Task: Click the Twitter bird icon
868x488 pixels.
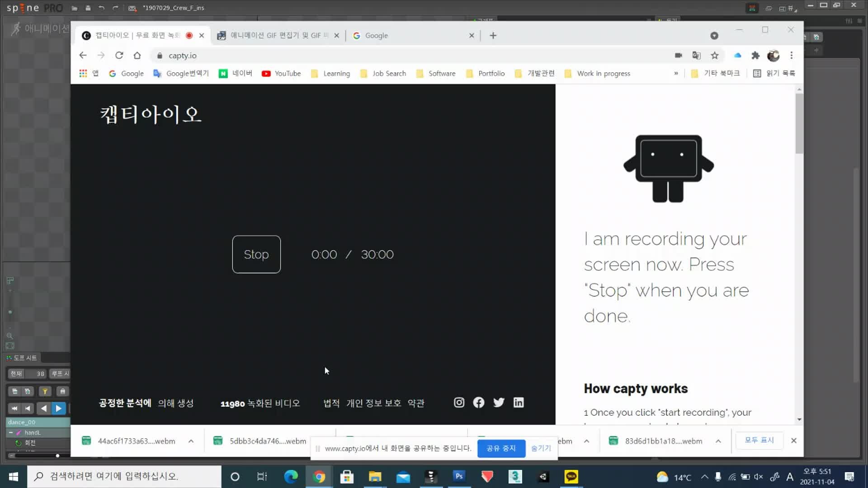Action: [x=499, y=403]
